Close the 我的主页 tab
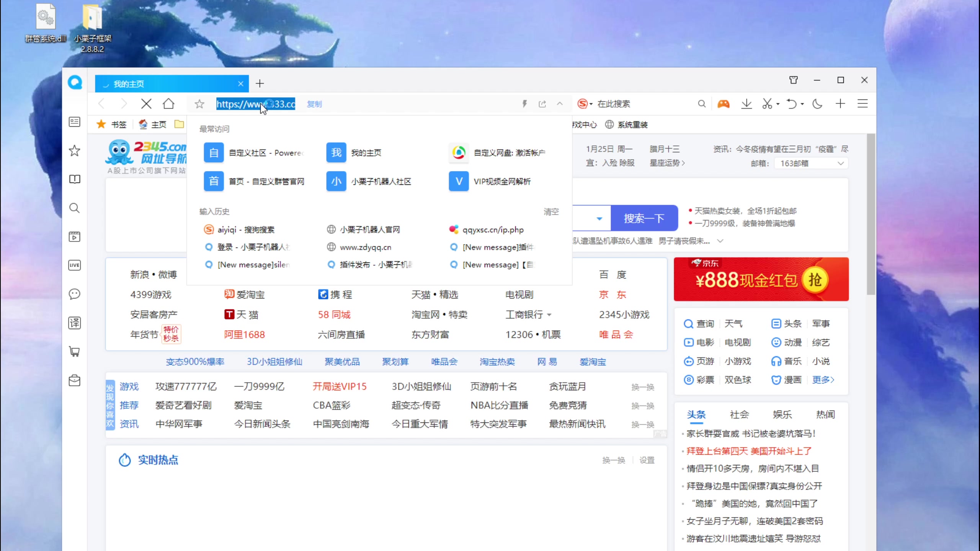Screen dimensions: 980x551 click(241, 83)
